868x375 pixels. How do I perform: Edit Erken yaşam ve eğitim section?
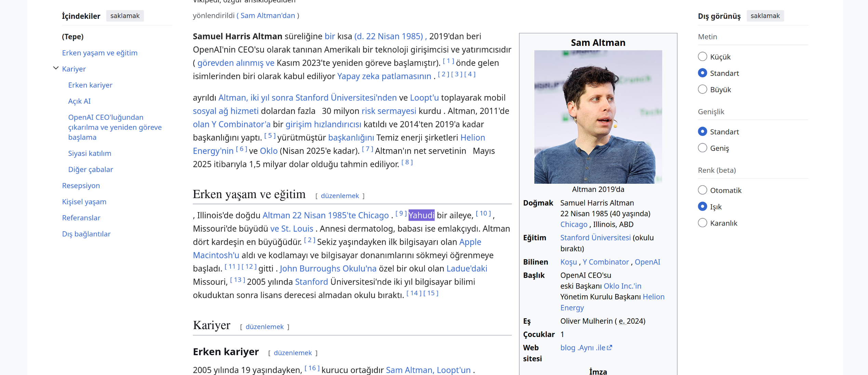[x=340, y=196]
